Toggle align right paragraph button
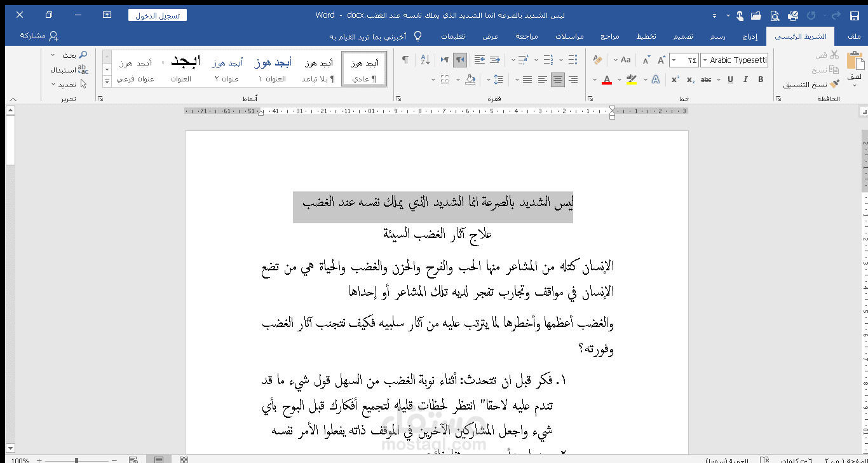 point(573,79)
